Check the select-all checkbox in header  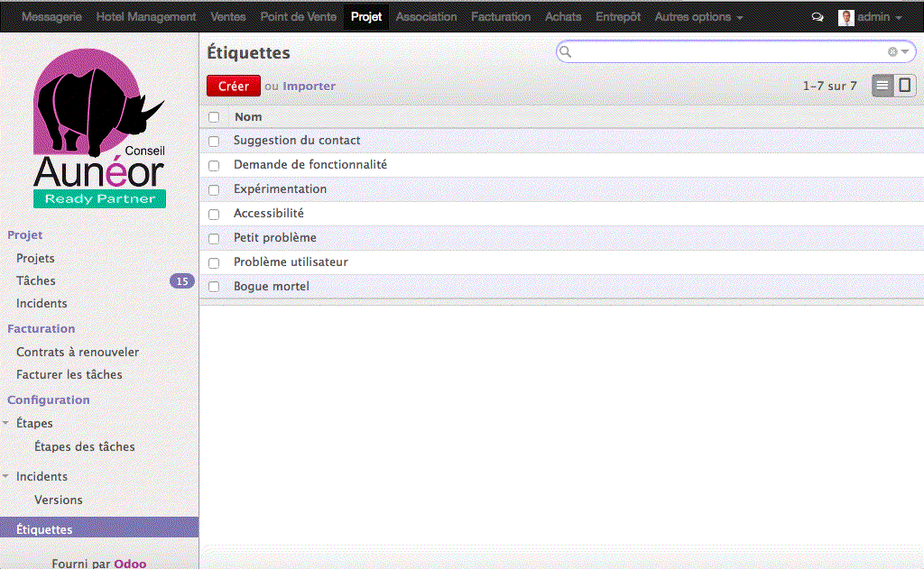214,117
